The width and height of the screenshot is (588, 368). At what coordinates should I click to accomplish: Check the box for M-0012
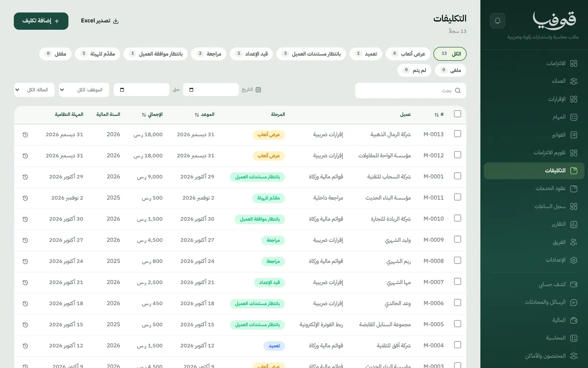pyautogui.click(x=458, y=155)
